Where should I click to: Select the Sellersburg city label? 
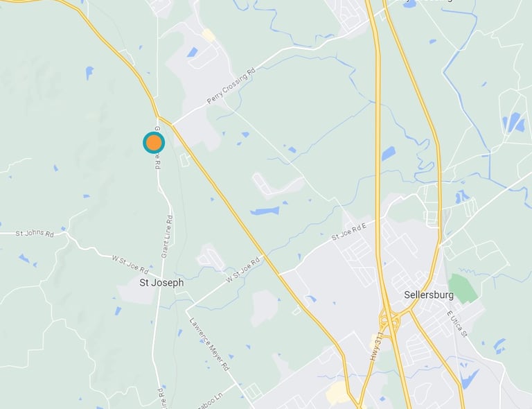click(x=429, y=295)
